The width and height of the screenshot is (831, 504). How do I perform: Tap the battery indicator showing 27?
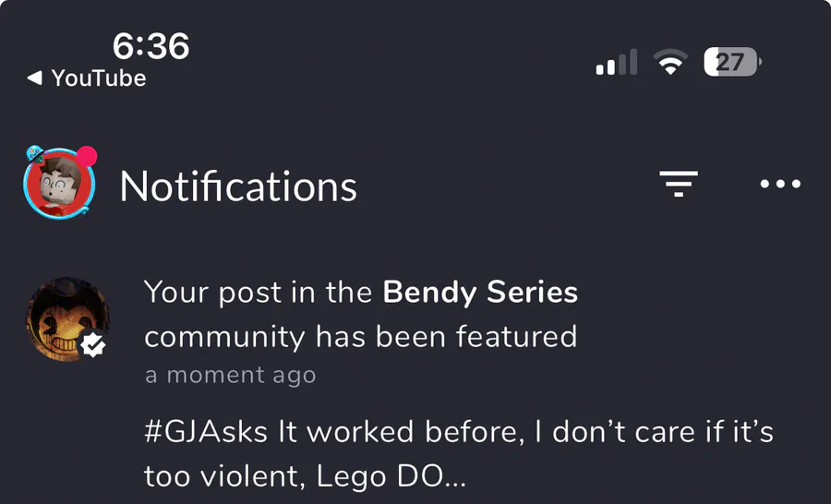pos(732,62)
